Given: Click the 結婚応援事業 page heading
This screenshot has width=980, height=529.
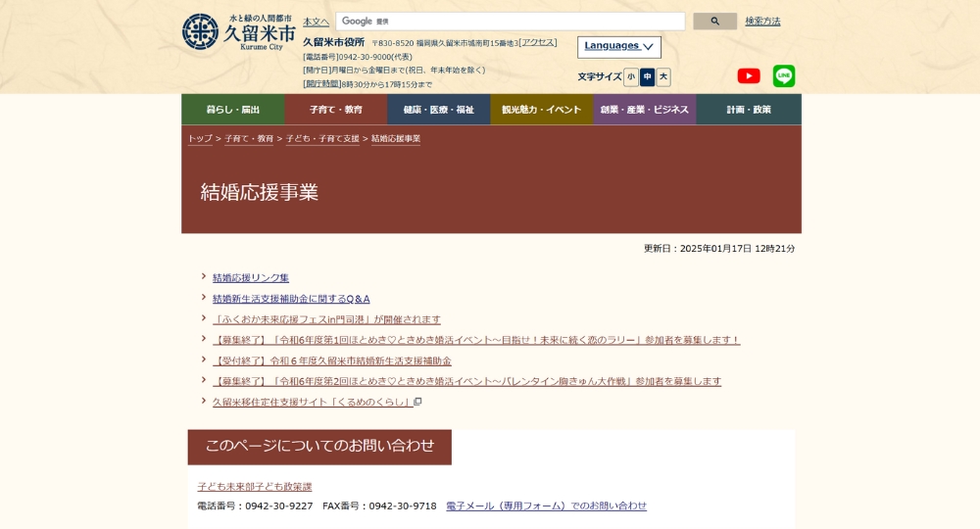Looking at the screenshot, I should [x=260, y=192].
